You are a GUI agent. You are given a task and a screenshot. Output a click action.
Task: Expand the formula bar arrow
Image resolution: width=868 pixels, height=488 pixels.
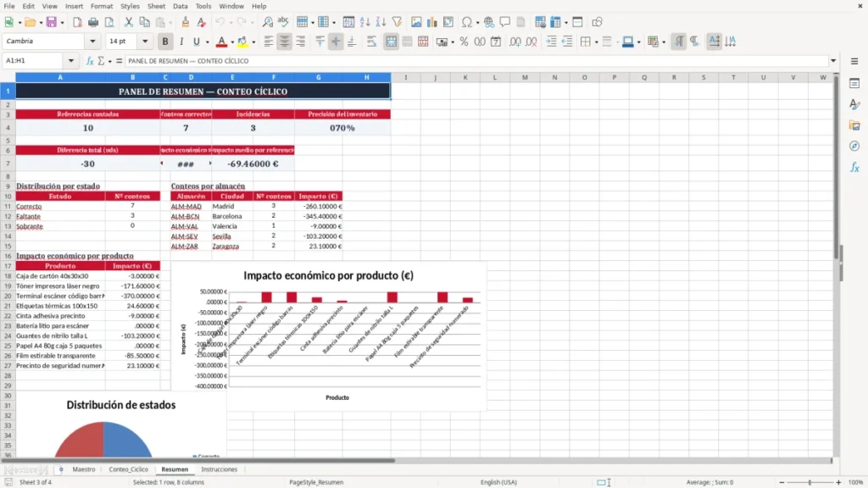click(x=833, y=61)
